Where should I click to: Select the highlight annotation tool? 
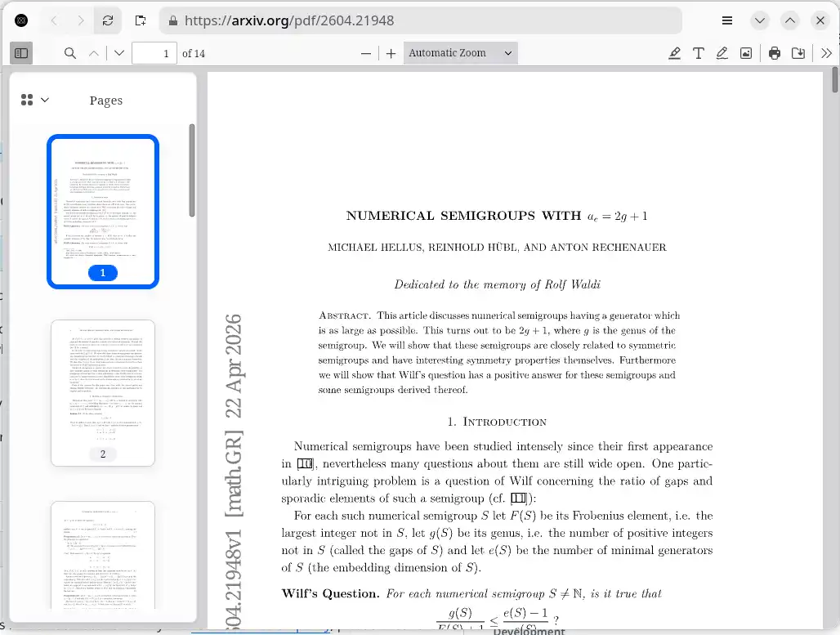[674, 53]
